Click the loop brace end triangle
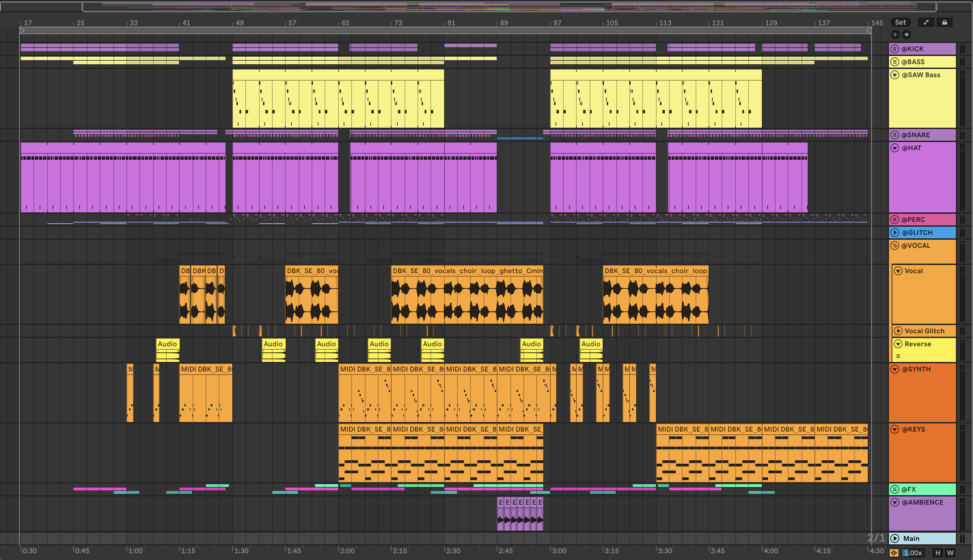 pos(869,30)
